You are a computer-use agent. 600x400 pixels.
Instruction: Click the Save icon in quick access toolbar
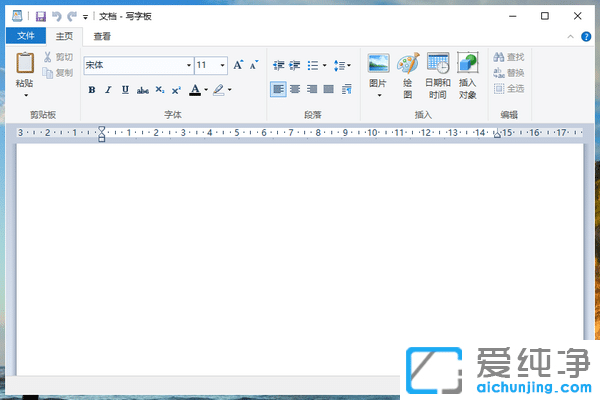pos(41,16)
